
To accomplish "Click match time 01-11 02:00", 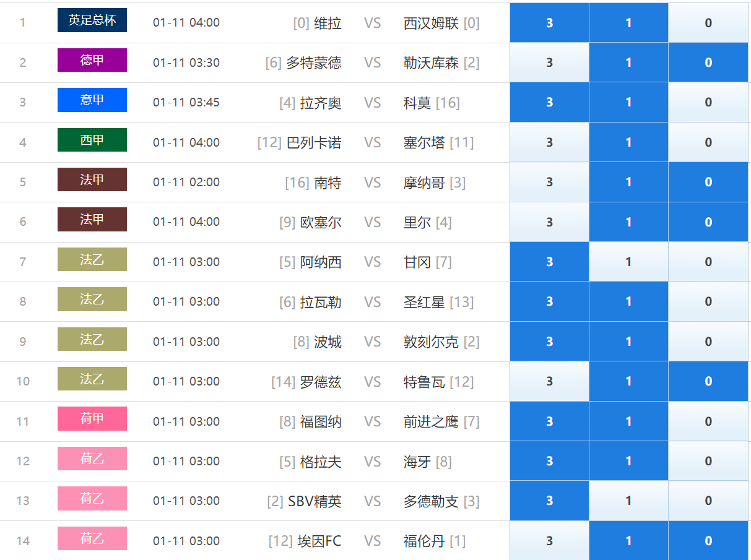I will tap(186, 182).
